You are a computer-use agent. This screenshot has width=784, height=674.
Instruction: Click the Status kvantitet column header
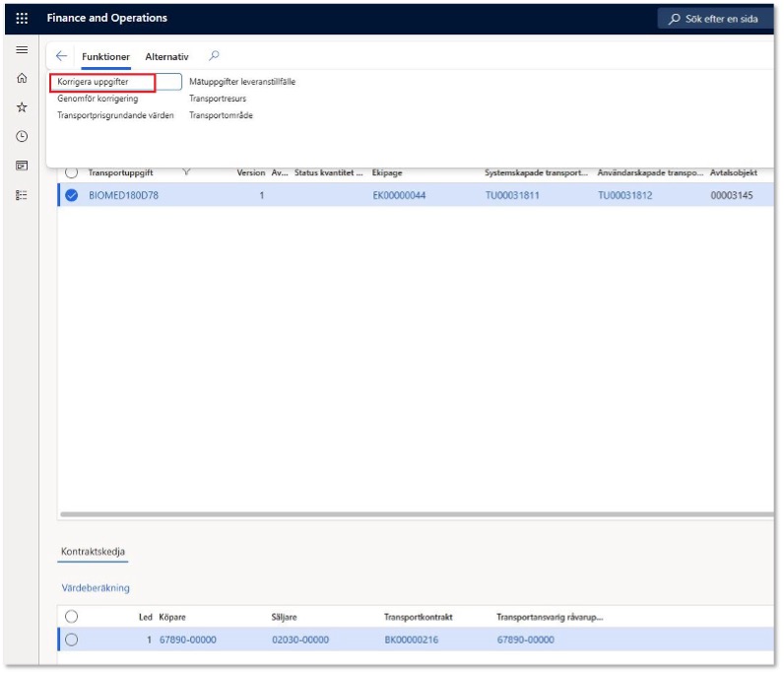329,172
